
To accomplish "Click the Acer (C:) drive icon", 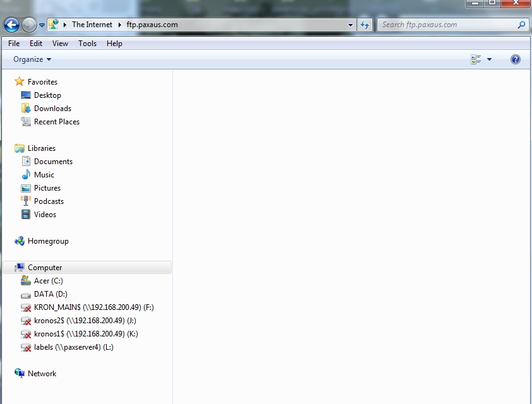I will click(x=26, y=280).
